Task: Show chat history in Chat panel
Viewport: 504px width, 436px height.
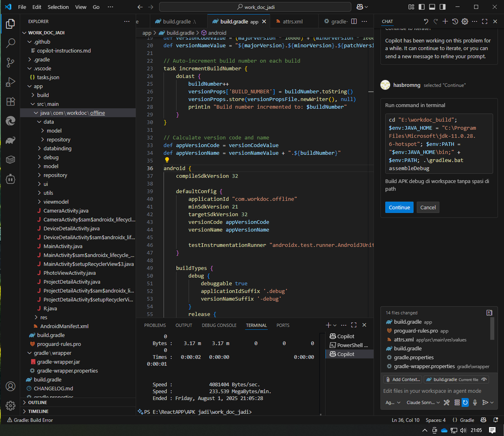Action: pos(455,21)
